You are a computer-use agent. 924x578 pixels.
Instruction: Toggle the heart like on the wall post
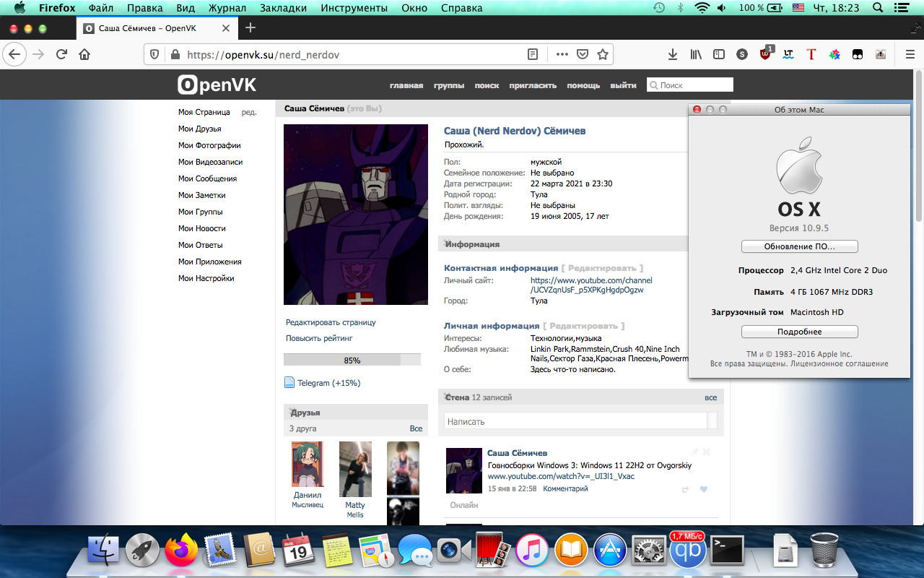pos(704,489)
